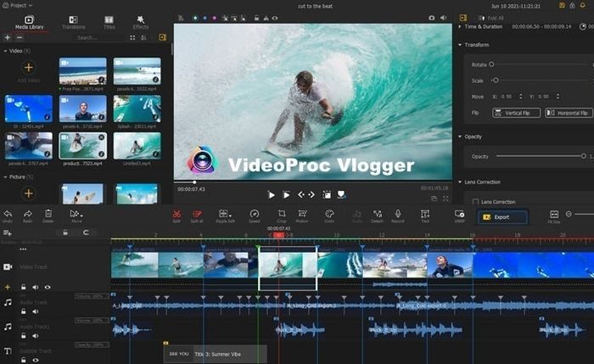Switch to the Effects tab
The image size is (594, 364).
pyautogui.click(x=141, y=22)
